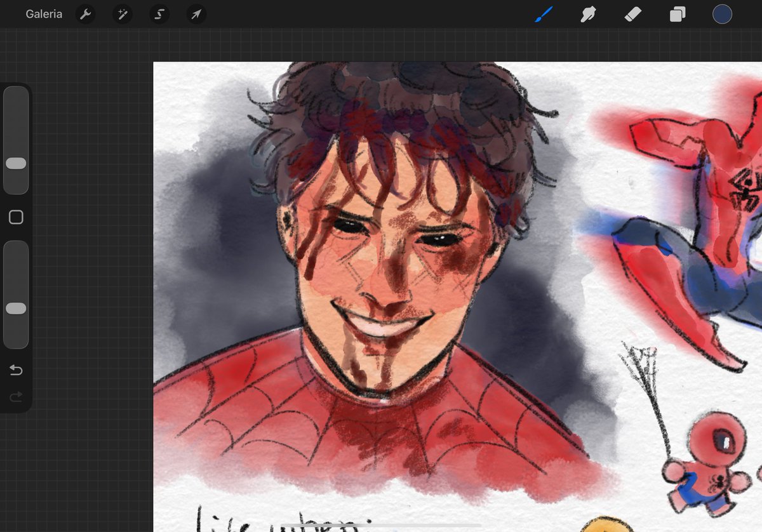Open the Actions wrench menu

[x=85, y=14]
